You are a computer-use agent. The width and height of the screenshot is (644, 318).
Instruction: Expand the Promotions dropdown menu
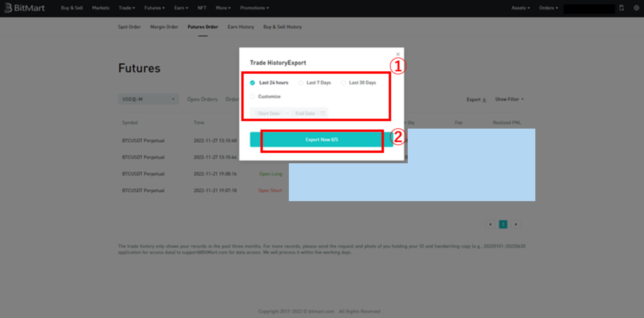pyautogui.click(x=254, y=8)
